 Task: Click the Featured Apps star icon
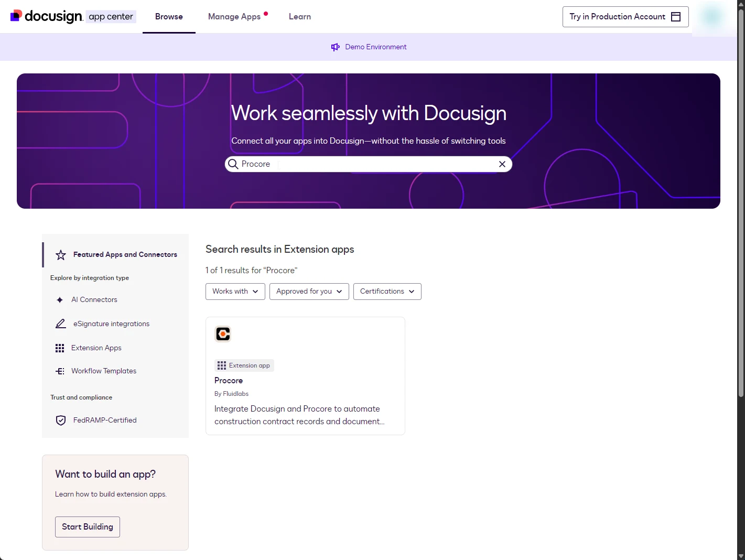point(61,255)
